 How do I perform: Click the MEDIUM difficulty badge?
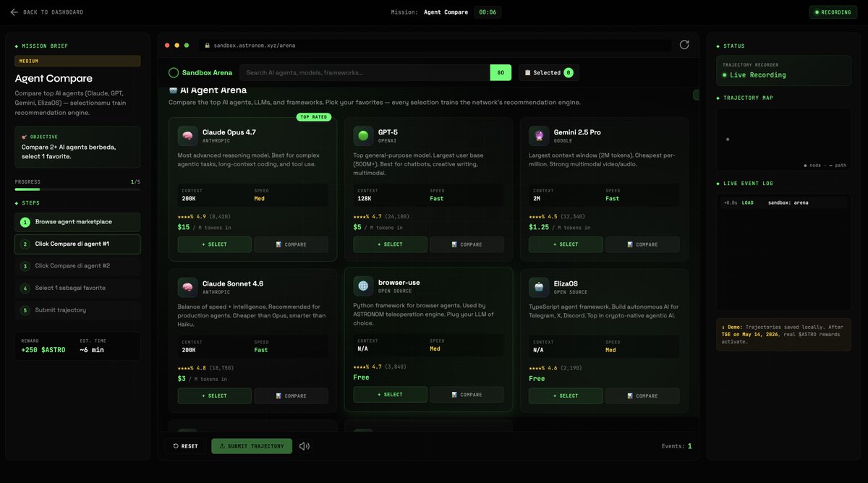click(x=77, y=61)
